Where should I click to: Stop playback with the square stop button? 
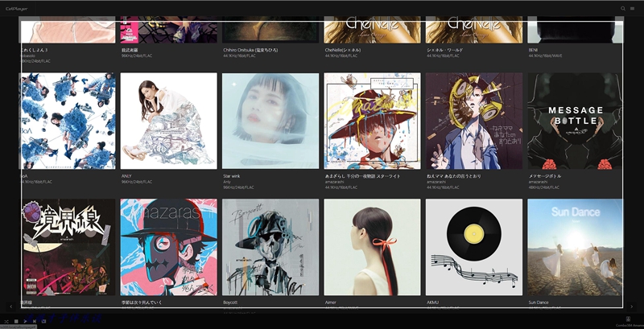[16, 321]
